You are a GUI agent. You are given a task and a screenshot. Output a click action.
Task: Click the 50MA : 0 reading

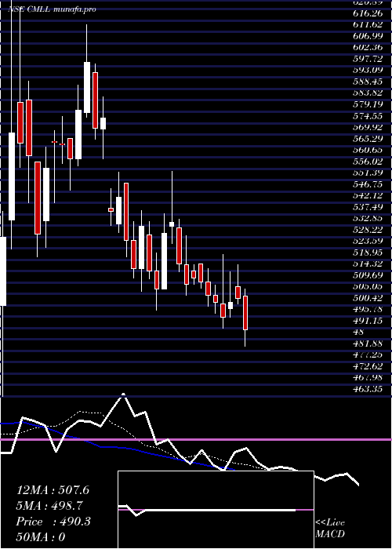click(x=41, y=537)
